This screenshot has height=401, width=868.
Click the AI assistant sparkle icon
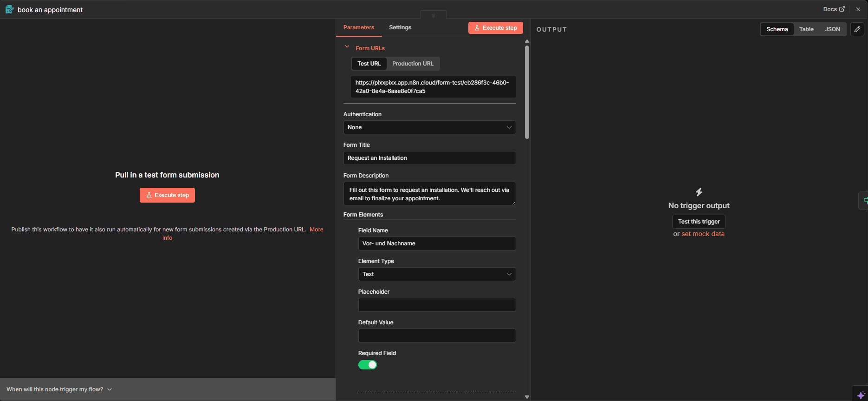(861, 394)
